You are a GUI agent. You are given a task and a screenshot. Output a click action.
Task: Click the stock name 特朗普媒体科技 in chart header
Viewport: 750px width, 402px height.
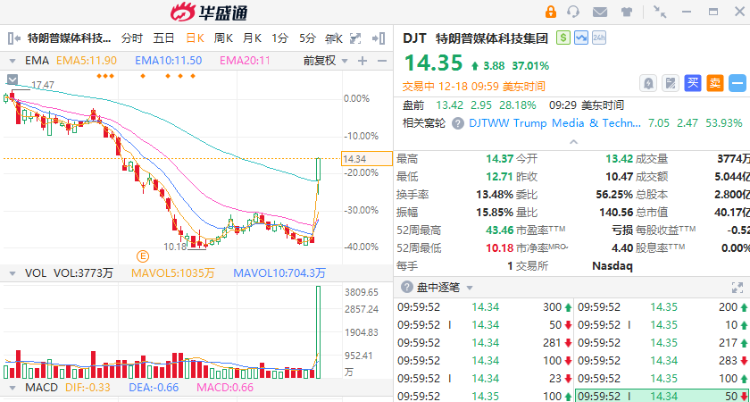(69, 38)
